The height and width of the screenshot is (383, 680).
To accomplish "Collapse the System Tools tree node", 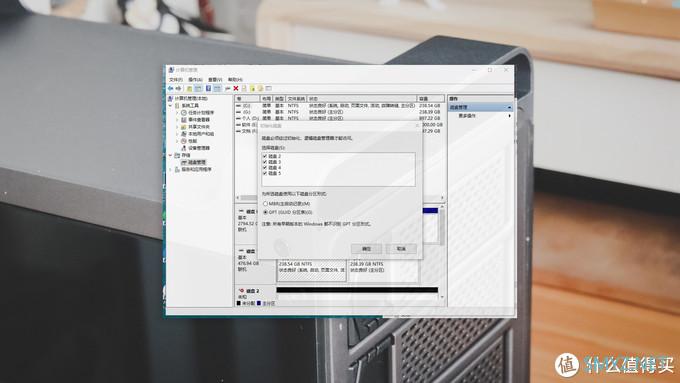I will (x=170, y=106).
